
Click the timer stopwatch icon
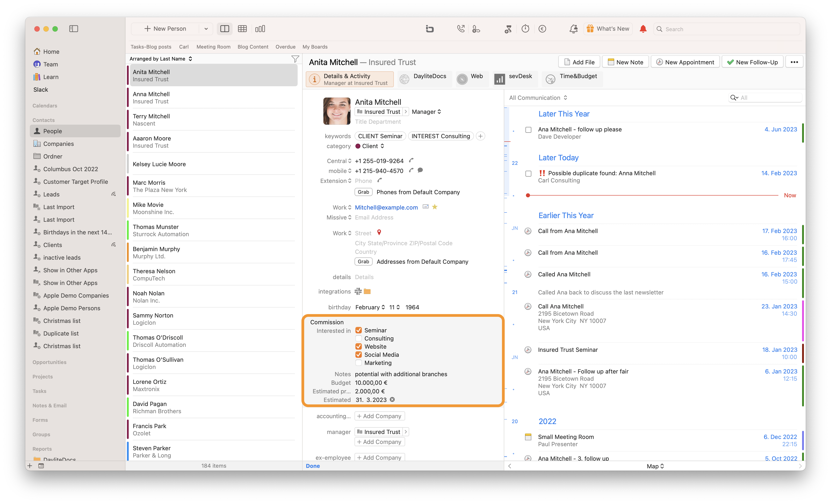click(x=525, y=29)
